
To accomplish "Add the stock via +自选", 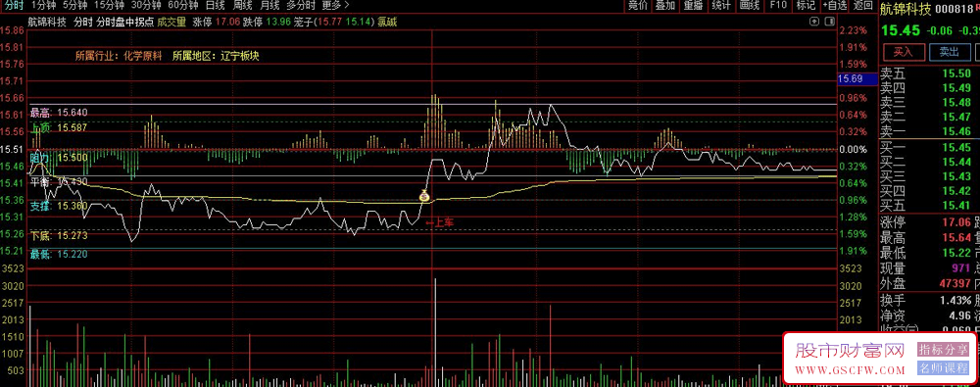I will click(x=835, y=6).
